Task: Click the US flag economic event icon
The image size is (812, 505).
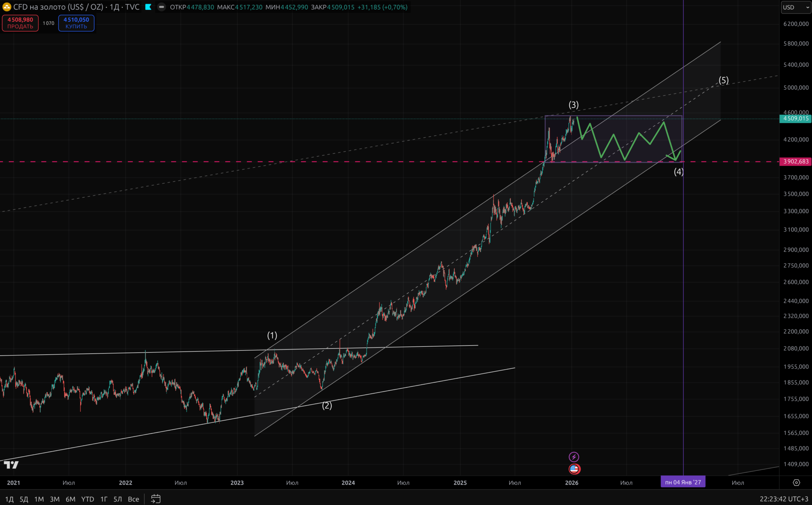Action: pyautogui.click(x=574, y=469)
